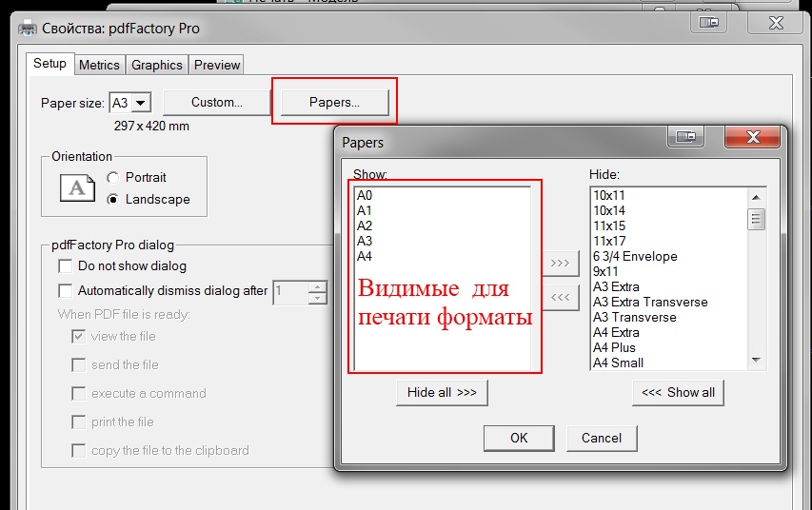Screen dimensions: 812x510
Task: Click the Papers dialog title bar monitor icon
Action: (686, 137)
